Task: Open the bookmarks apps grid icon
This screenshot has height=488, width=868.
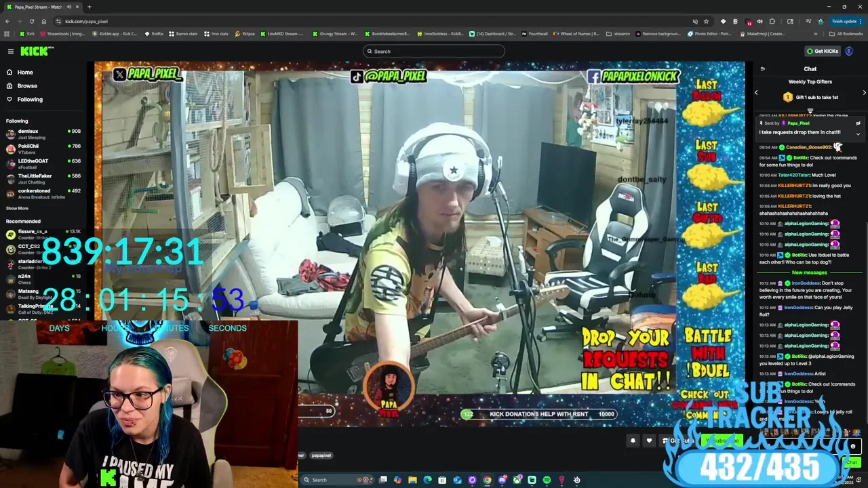Action: [x=7, y=33]
